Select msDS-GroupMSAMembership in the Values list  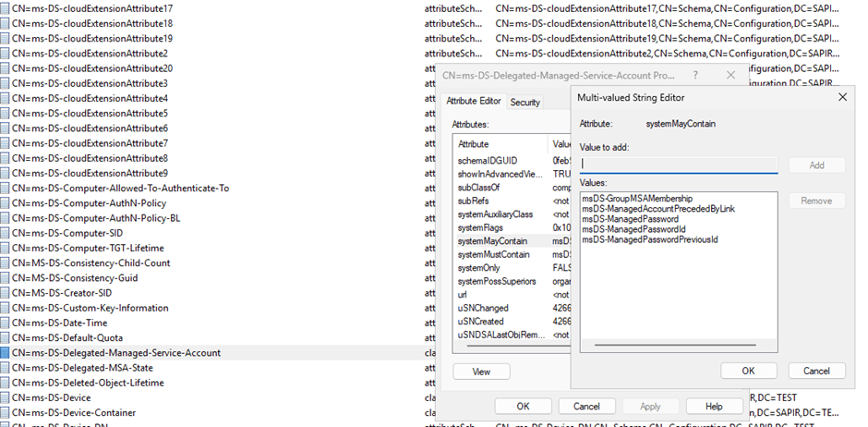point(638,198)
